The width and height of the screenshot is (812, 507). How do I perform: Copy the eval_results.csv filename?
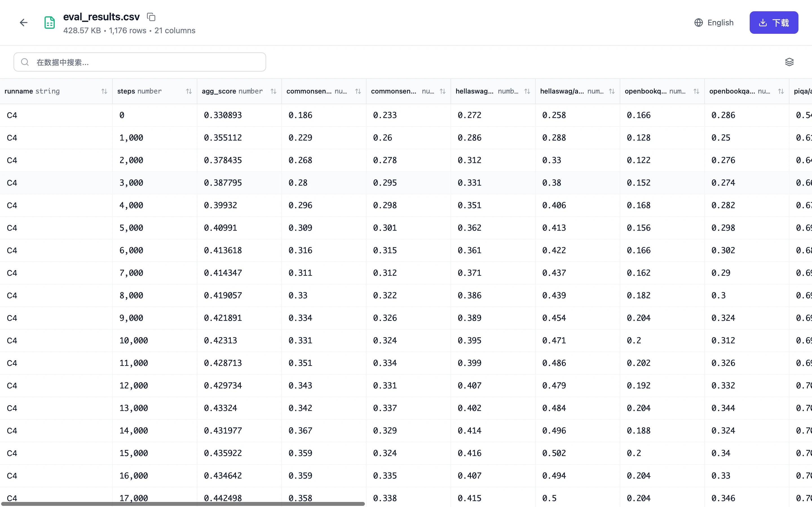coord(151,17)
